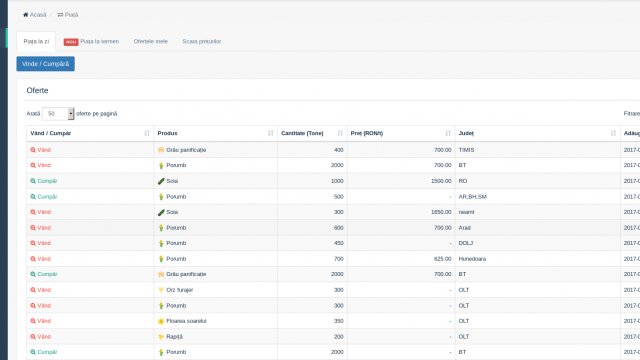Select the 1650.00 price cell

click(x=401, y=212)
